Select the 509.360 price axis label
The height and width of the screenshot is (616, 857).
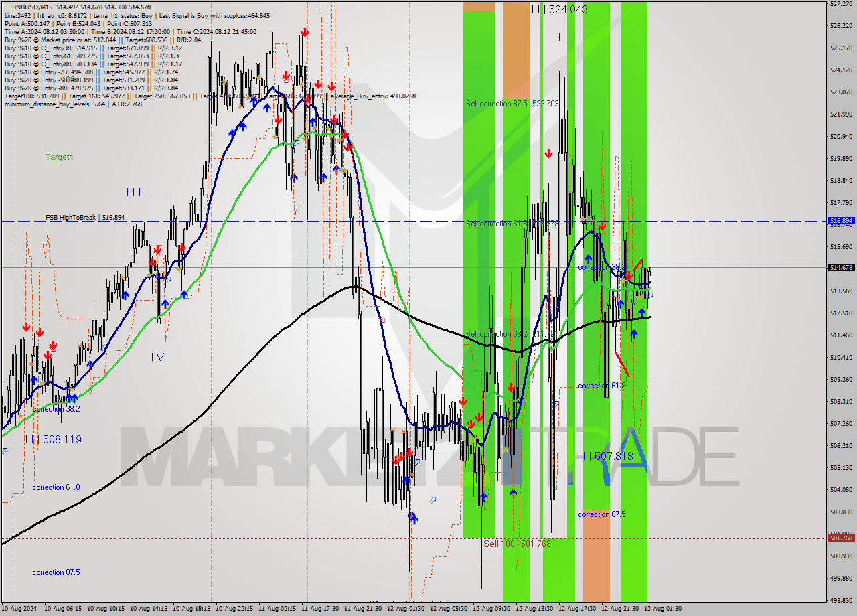pyautogui.click(x=841, y=380)
